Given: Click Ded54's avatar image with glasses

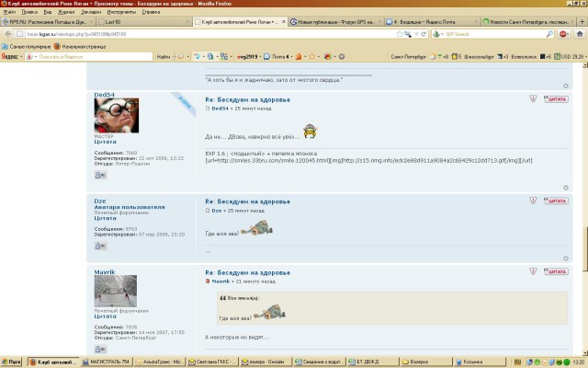Looking at the screenshot, I should coord(117,115).
